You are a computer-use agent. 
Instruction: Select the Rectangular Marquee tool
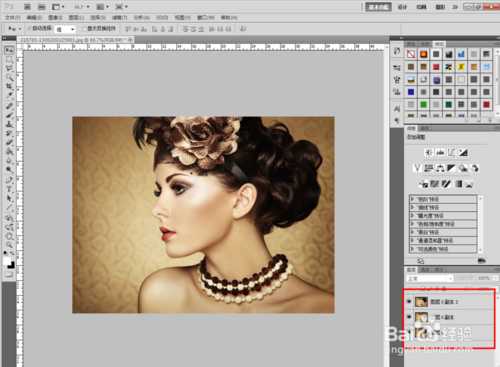(9, 60)
